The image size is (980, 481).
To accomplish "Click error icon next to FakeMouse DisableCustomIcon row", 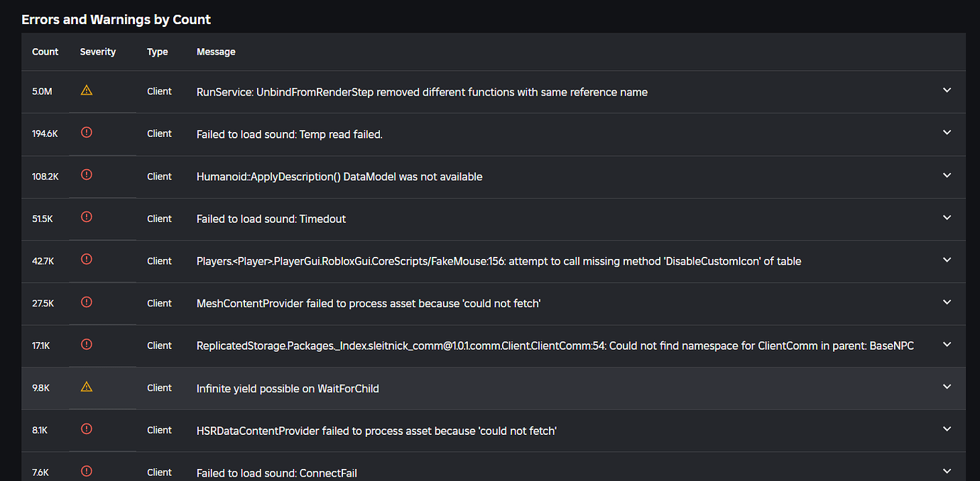I will coord(86,260).
